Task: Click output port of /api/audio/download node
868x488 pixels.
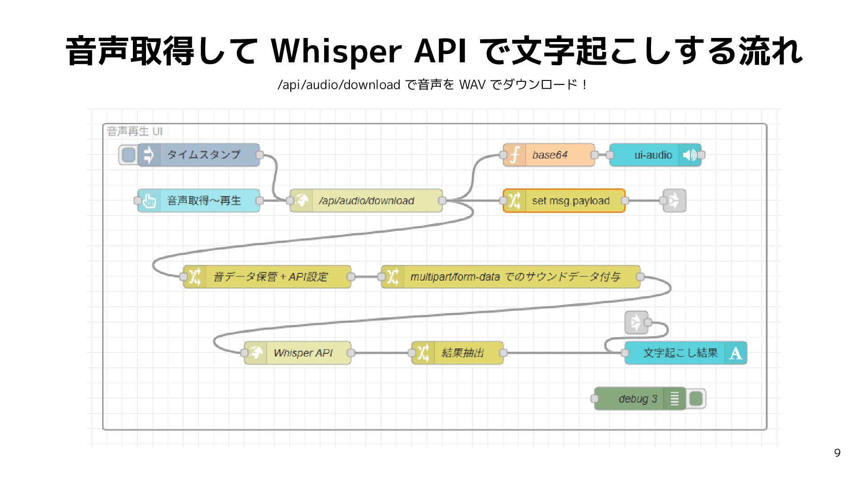Action: click(442, 201)
